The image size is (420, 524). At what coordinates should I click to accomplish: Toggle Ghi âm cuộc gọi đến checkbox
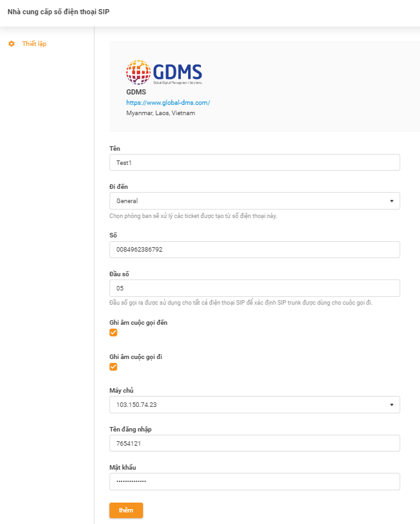[114, 333]
